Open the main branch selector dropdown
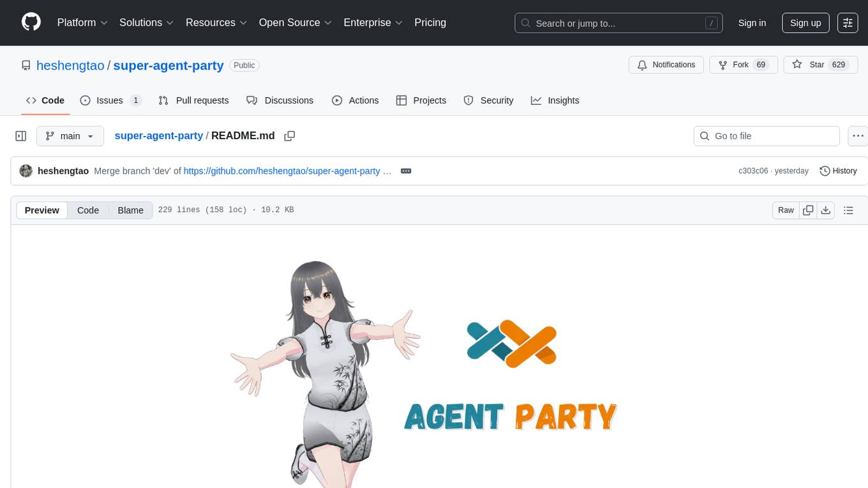This screenshot has width=868, height=488. coord(70,136)
